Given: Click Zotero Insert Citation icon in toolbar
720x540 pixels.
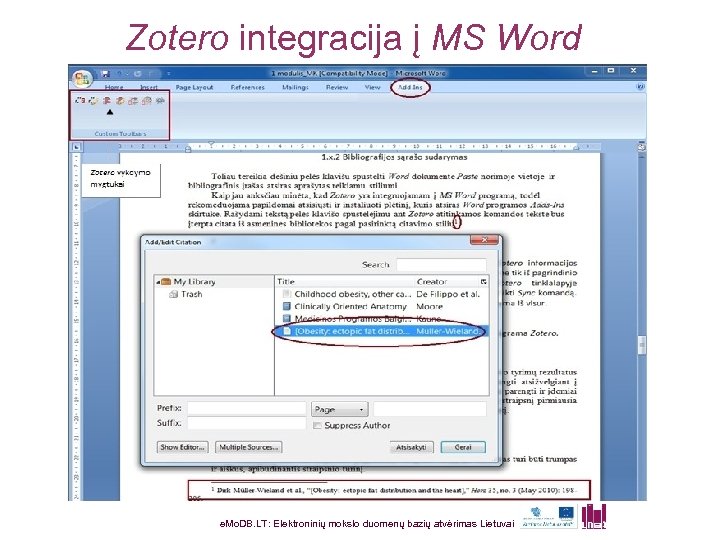Looking at the screenshot, I should pyautogui.click(x=80, y=100).
